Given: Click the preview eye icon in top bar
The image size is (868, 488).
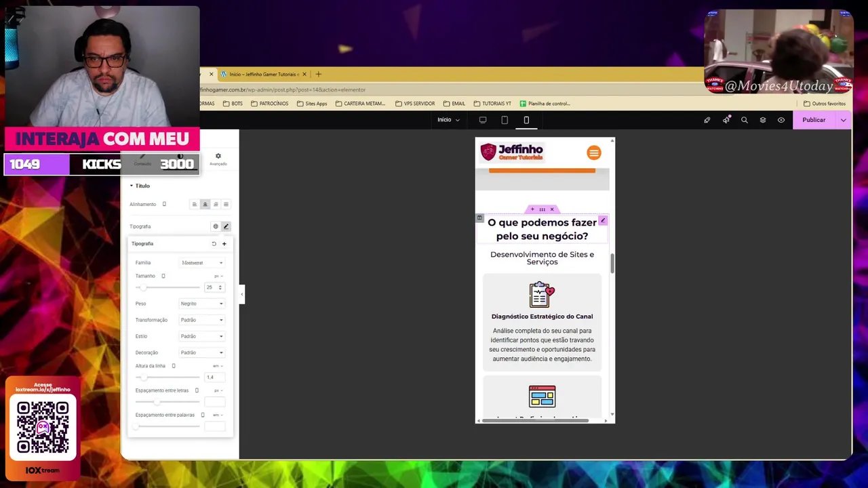Looking at the screenshot, I should pyautogui.click(x=781, y=120).
